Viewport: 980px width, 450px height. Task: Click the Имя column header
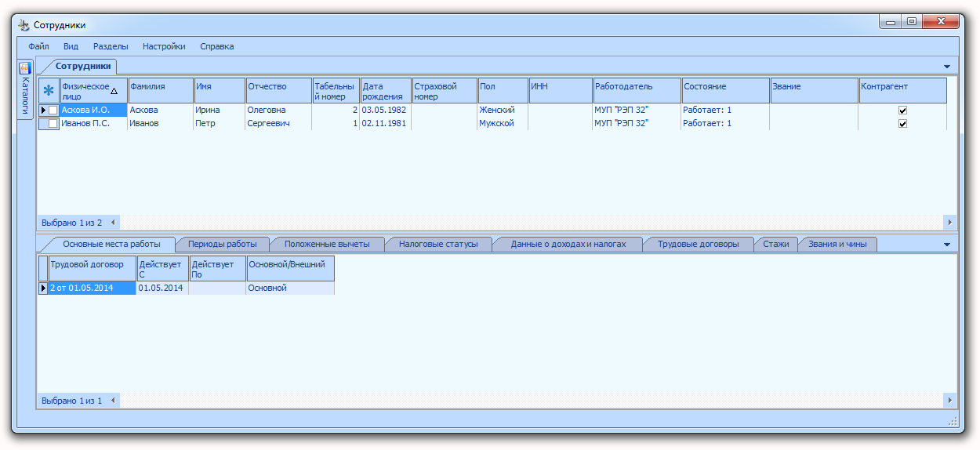(220, 90)
